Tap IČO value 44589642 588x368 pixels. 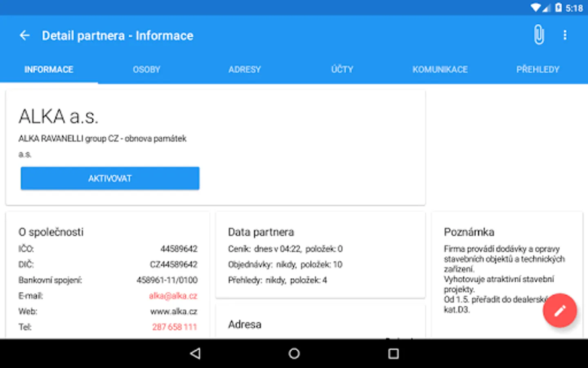[x=179, y=249]
